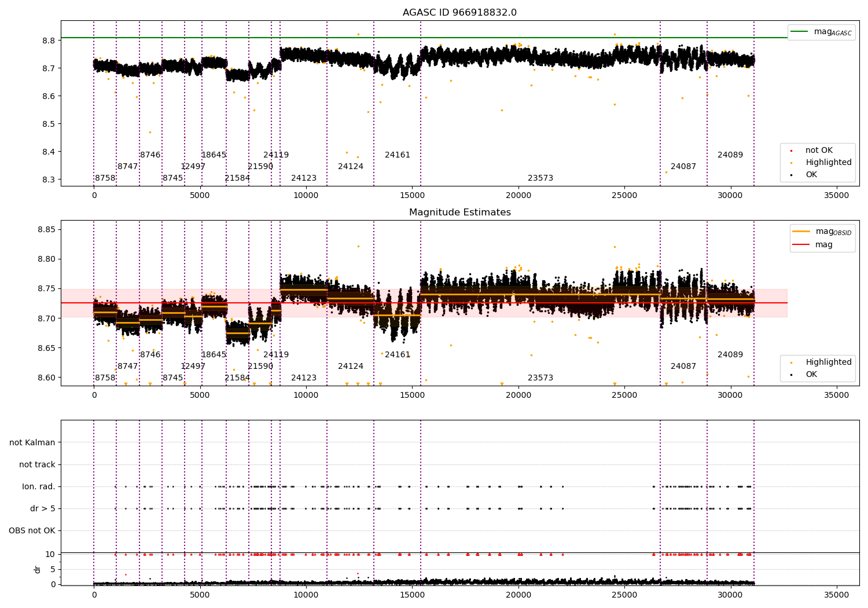Viewport: 868px width, 608px height.
Task: Select the 15000 x-tick of Magnitude Estimates plot
Action: (412, 395)
